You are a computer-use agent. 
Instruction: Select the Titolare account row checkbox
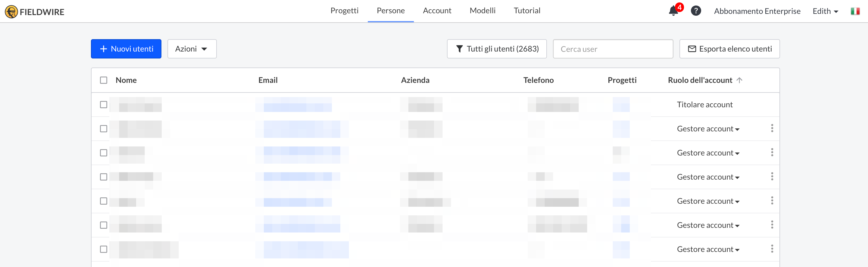point(103,105)
